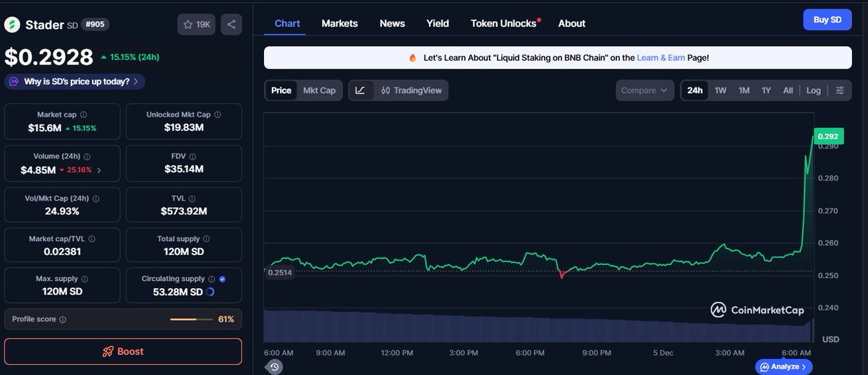Click the circulating supply progress ring
This screenshot has width=868, height=375.
[210, 292]
